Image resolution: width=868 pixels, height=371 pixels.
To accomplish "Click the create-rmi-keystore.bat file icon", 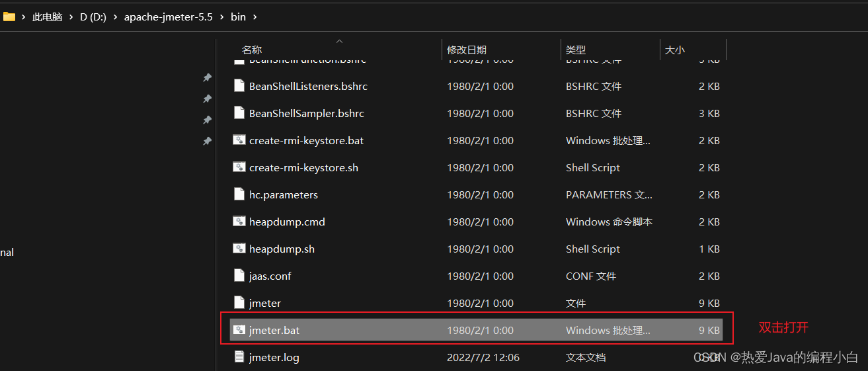I will point(239,140).
